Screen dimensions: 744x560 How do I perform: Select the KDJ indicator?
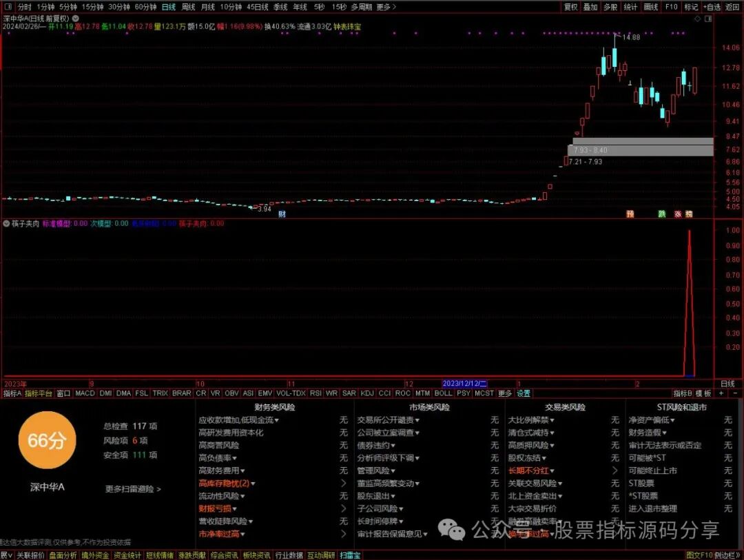pos(366,393)
